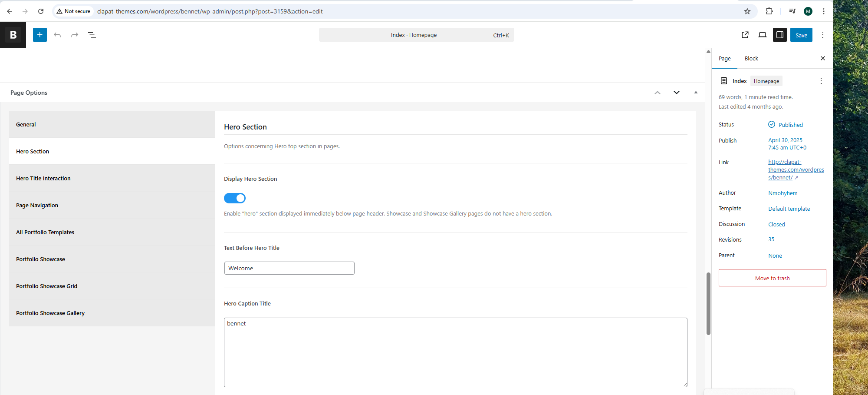Click the Hero Caption Title textarea

[x=456, y=352]
